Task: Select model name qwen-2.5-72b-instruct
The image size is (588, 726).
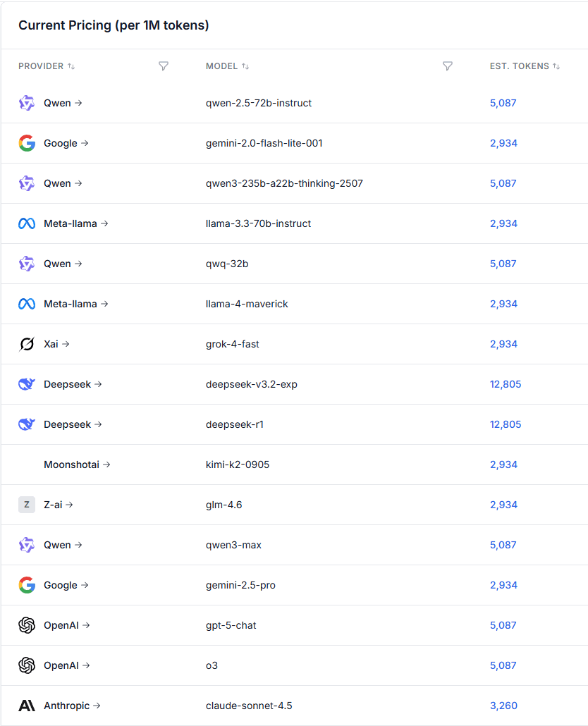Action: click(x=258, y=103)
